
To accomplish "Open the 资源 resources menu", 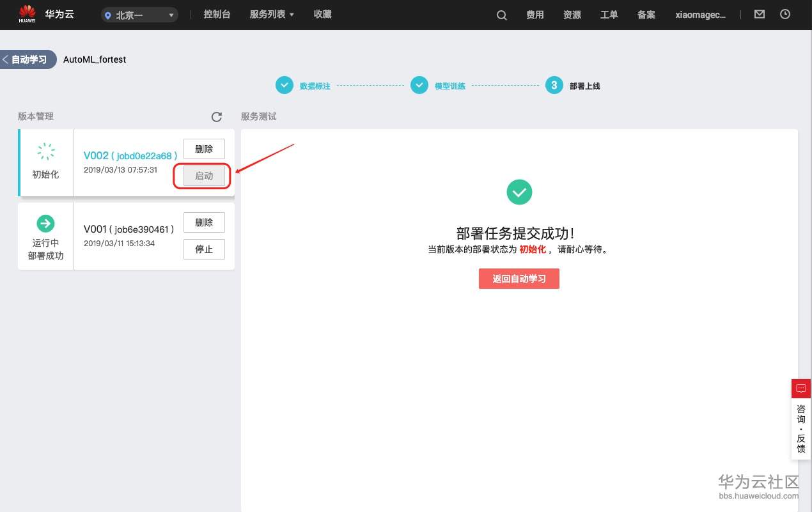I will pos(572,15).
